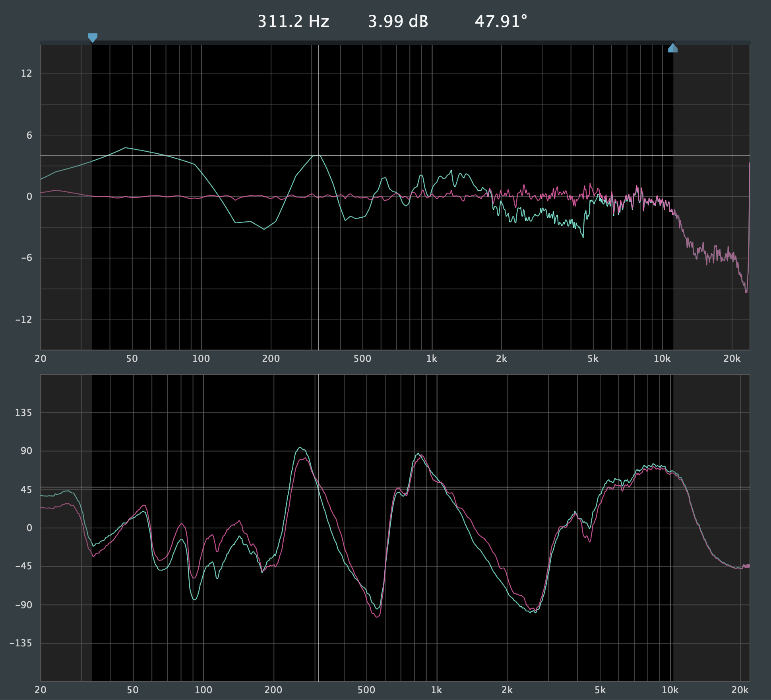Click the 500 label under the magnitude plot
The width and height of the screenshot is (771, 700).
click(362, 359)
